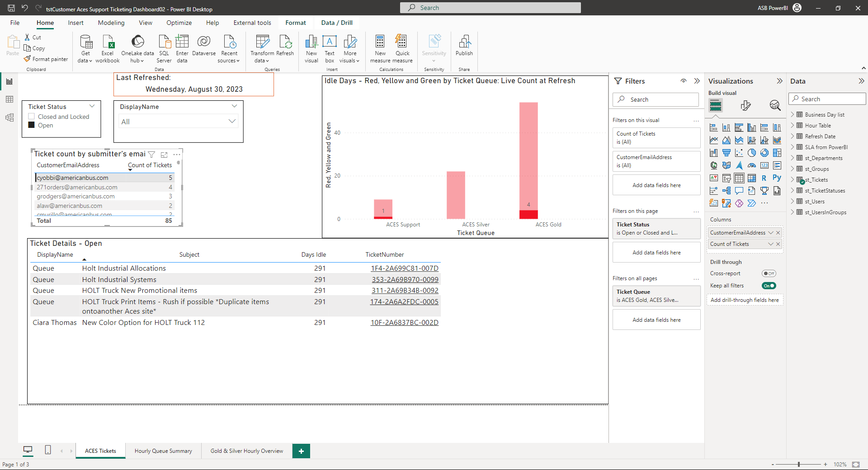Collapse the Data pane

click(x=861, y=81)
